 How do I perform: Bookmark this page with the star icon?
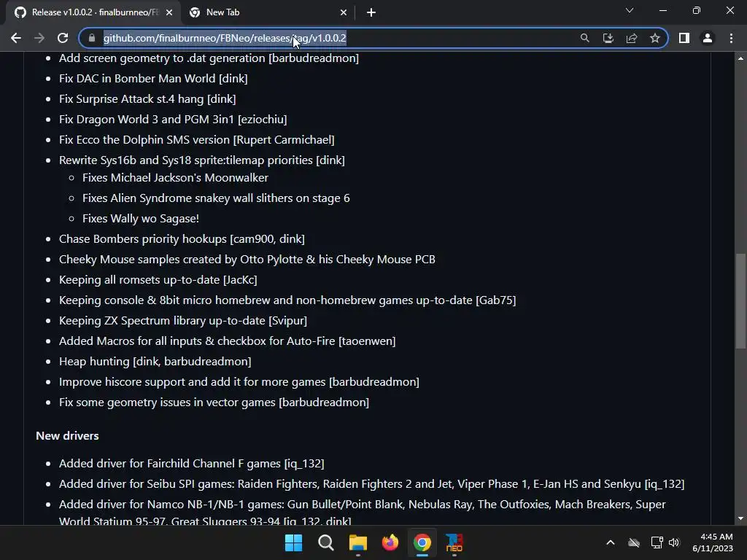[655, 38]
